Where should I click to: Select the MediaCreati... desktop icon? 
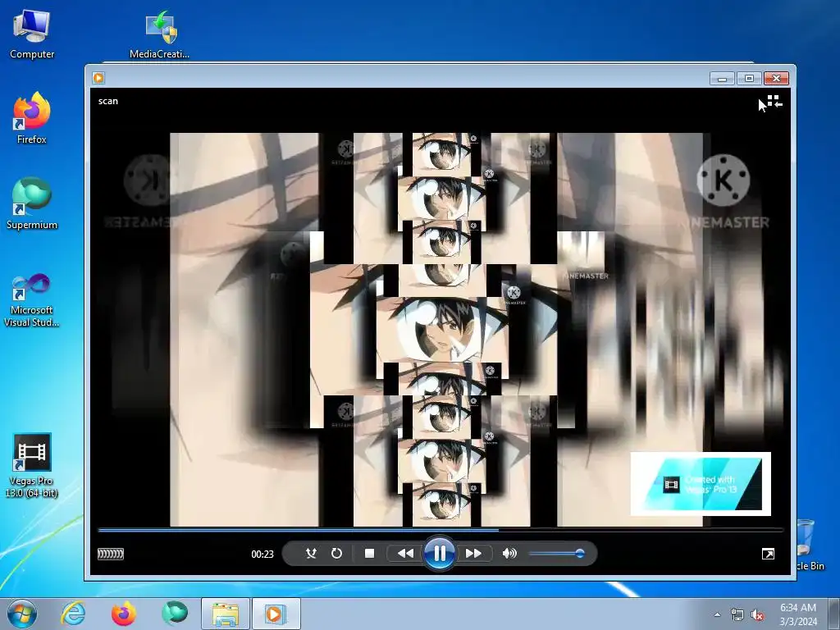coord(160,34)
